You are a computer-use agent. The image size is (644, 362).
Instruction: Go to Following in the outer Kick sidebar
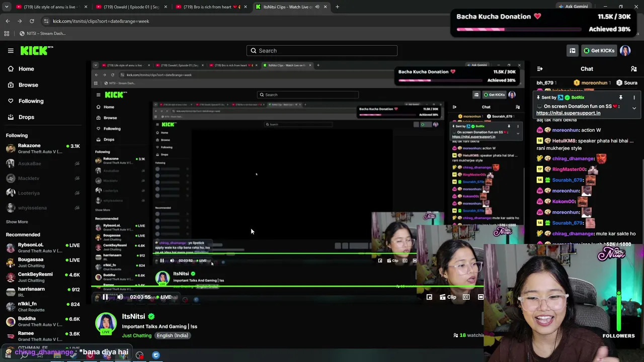(x=25, y=101)
